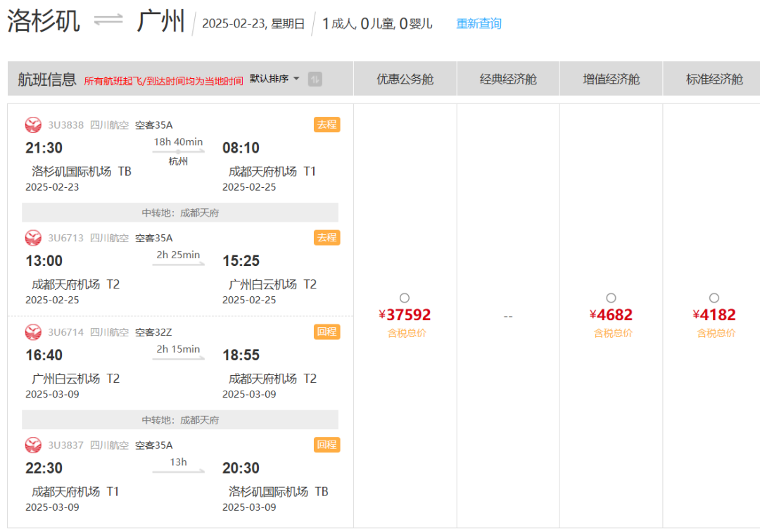Click the Sichuan Airlines logo for 3U3837
Viewport: 760px width, 532px height.
click(33, 445)
